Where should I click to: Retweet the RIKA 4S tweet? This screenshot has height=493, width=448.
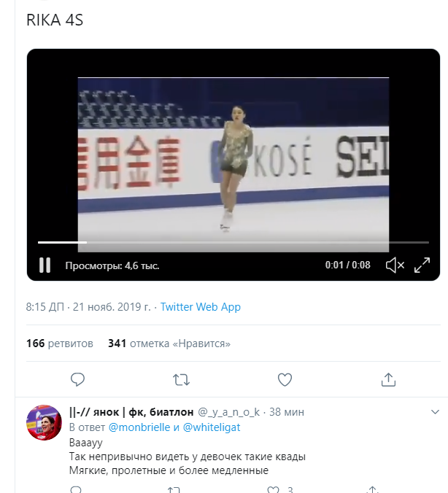(182, 379)
